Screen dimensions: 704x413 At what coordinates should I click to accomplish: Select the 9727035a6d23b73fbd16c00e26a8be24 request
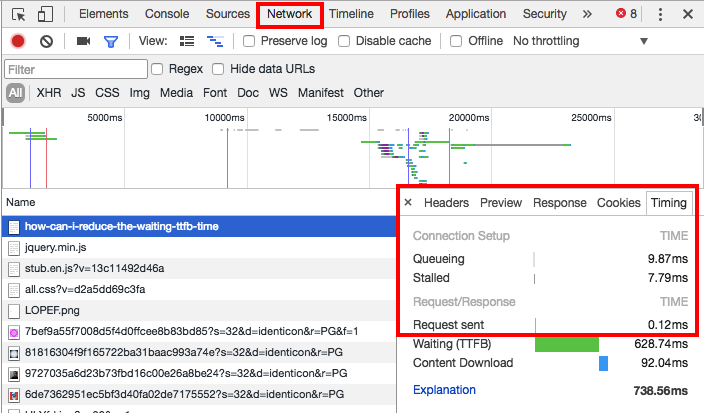pos(199,373)
